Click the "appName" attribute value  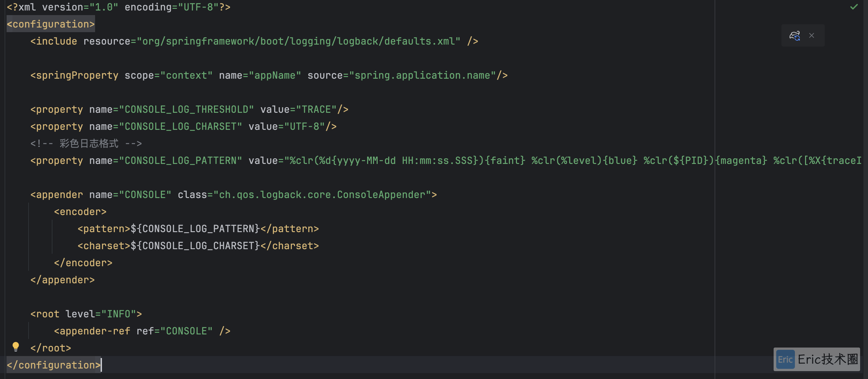pos(275,75)
